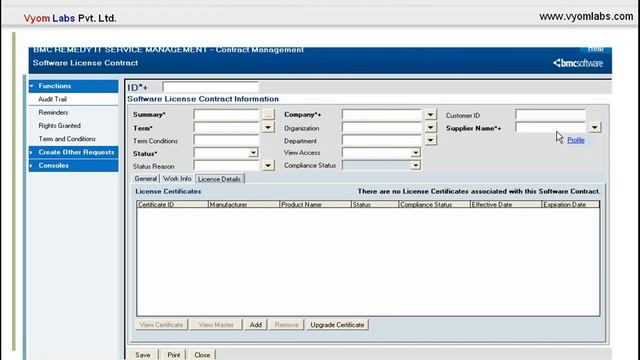Click into the Status Reason field
This screenshot has height=360, width=640.
point(227,166)
